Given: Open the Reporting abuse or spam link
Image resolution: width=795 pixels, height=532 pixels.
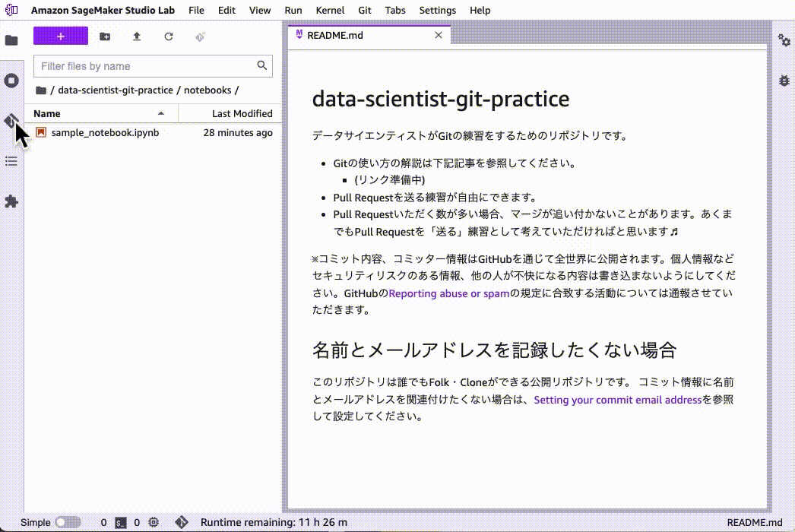Looking at the screenshot, I should (448, 293).
